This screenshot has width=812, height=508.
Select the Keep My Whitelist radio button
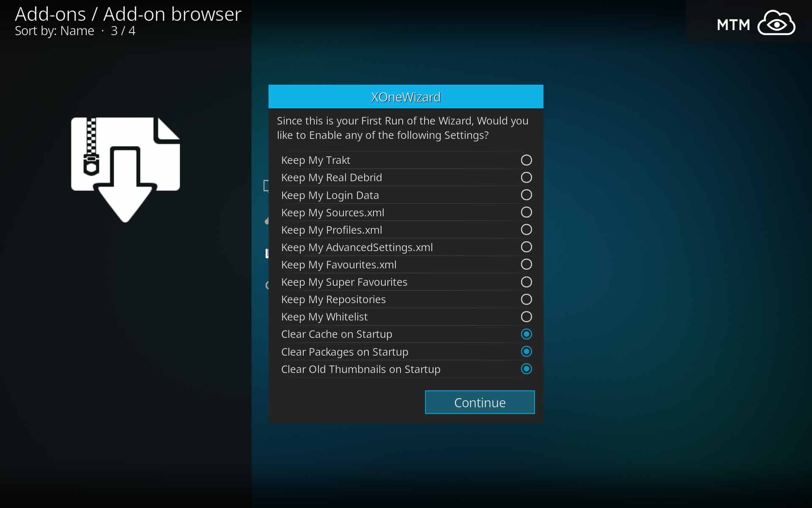[x=526, y=317]
